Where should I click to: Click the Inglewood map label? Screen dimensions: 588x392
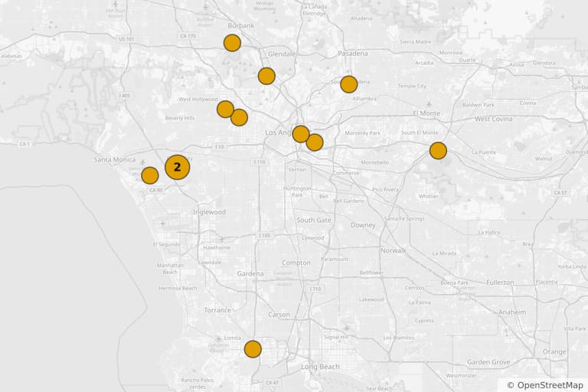coord(209,212)
